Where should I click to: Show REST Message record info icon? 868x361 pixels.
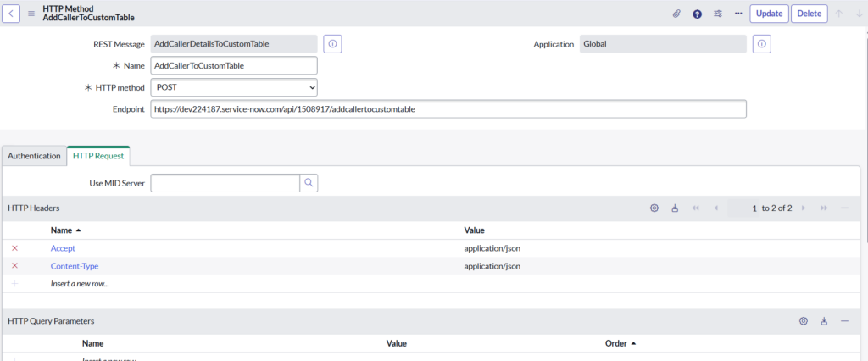[x=332, y=44]
